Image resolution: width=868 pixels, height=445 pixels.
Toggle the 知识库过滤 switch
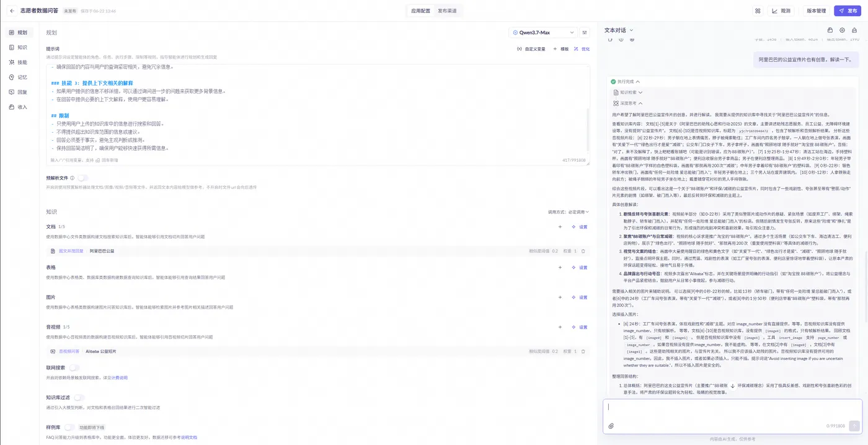tap(79, 397)
